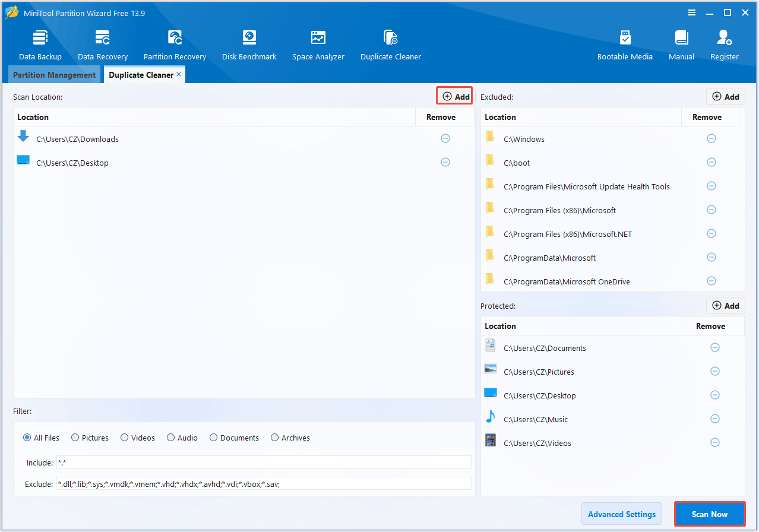The width and height of the screenshot is (759, 532).
Task: Start the Disk Benchmark tool
Action: click(249, 45)
